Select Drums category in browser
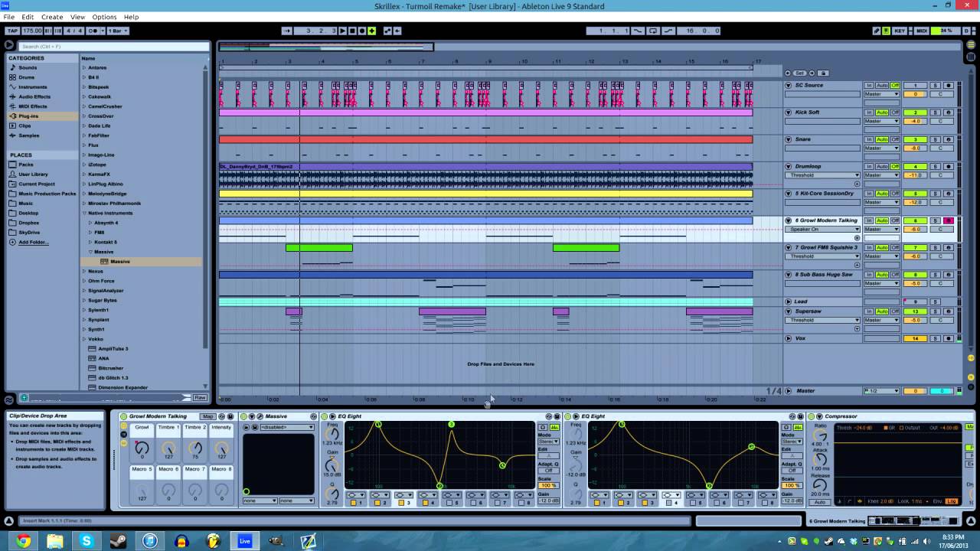Image resolution: width=980 pixels, height=551 pixels. (x=27, y=77)
